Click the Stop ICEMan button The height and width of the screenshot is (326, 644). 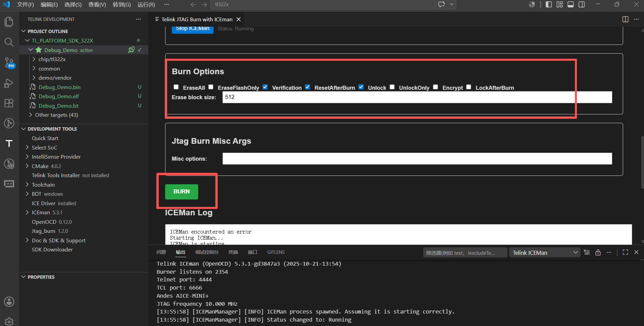pos(193,29)
